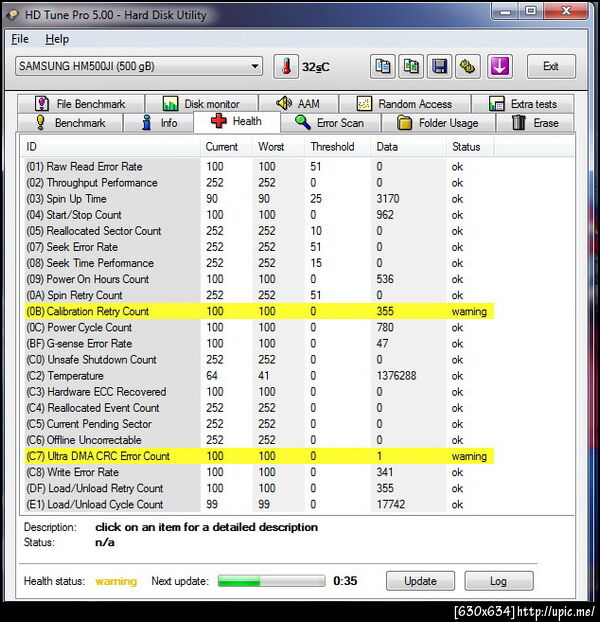Screen dimensions: 600x622
Task: Open the Help menu
Action: pyautogui.click(x=57, y=39)
